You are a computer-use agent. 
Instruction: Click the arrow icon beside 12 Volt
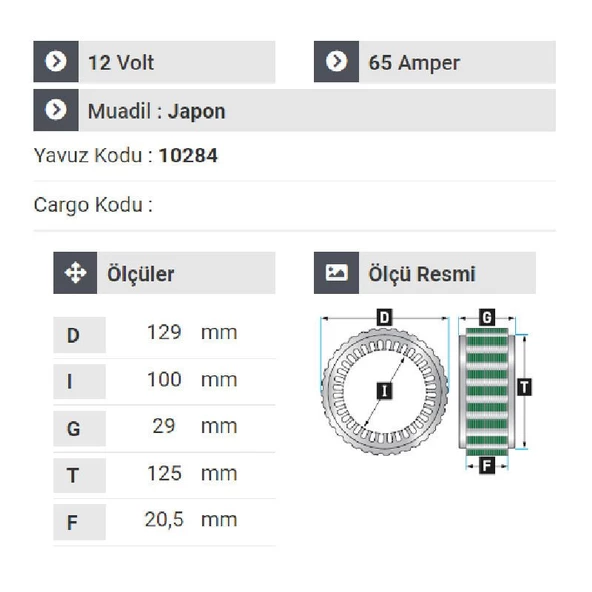coord(56,61)
